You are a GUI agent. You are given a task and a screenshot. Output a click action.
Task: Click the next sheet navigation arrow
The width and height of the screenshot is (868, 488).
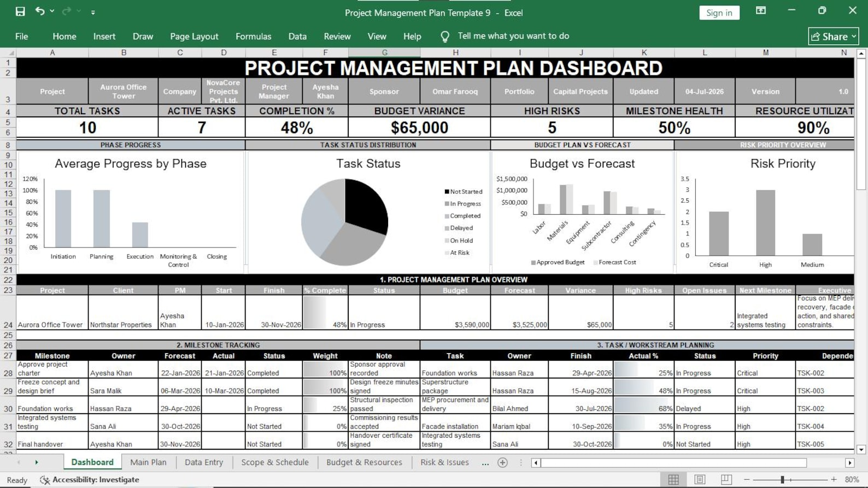[x=37, y=462]
